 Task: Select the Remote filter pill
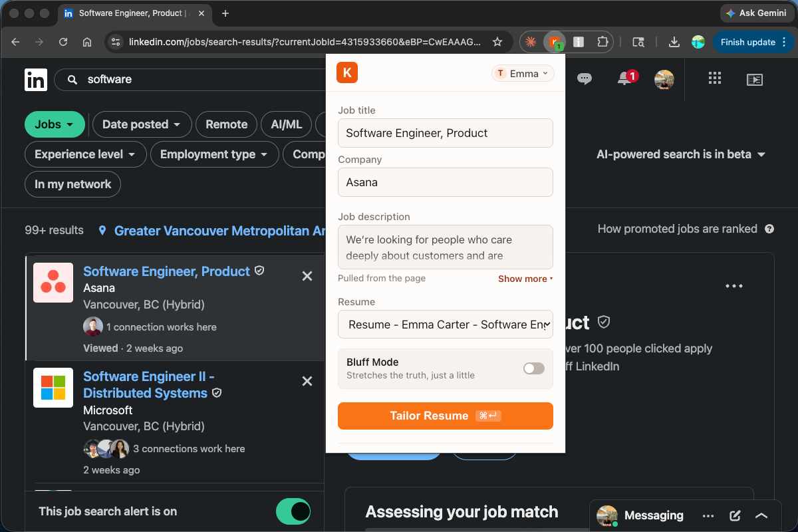[226, 124]
